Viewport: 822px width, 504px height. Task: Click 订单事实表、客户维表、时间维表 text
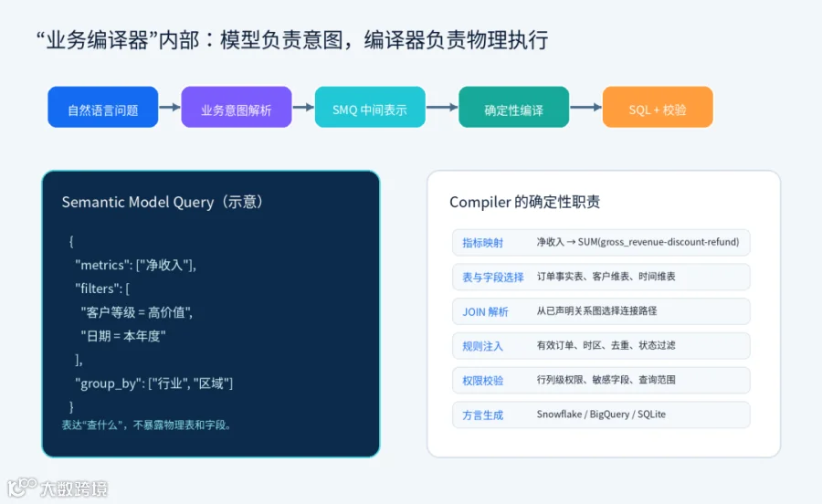point(606,276)
